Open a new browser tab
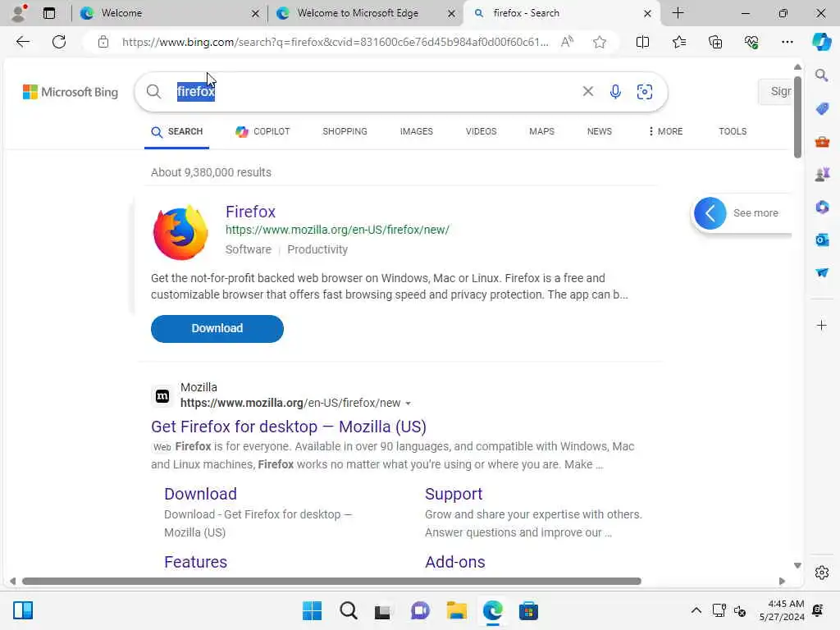840x630 pixels. tap(678, 13)
